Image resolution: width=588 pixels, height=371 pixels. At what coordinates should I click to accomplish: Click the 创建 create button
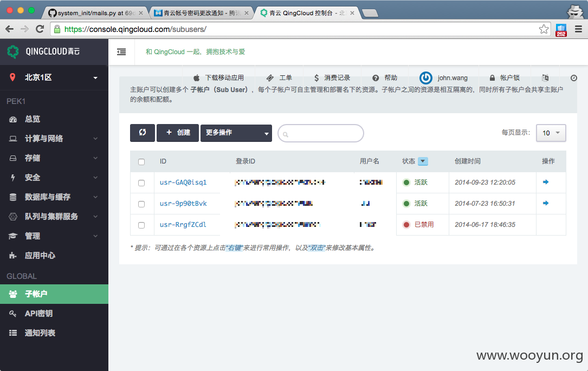178,133
